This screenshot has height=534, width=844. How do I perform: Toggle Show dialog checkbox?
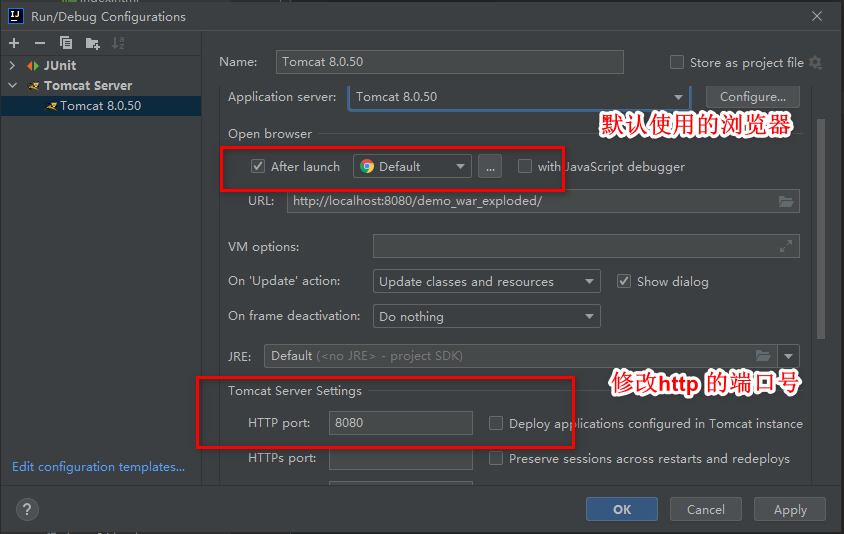(x=624, y=281)
